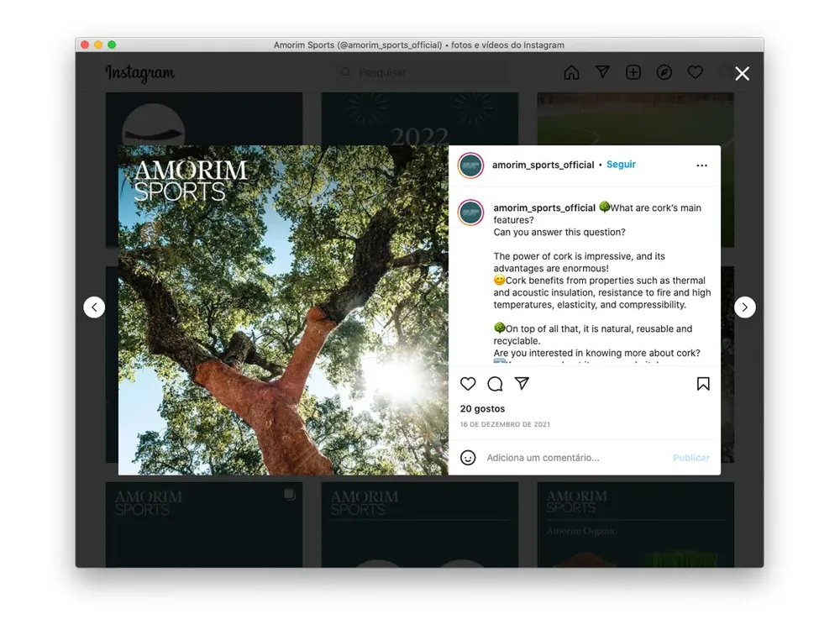Open comments with the speech bubble icon
840x630 pixels.
tap(495, 384)
